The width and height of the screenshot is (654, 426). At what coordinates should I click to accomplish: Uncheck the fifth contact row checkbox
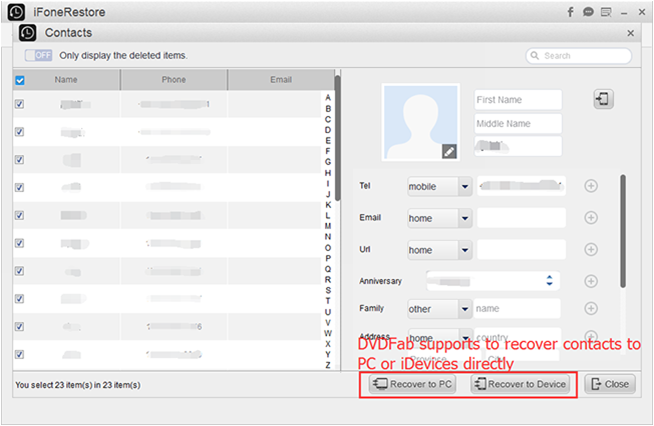(19, 215)
